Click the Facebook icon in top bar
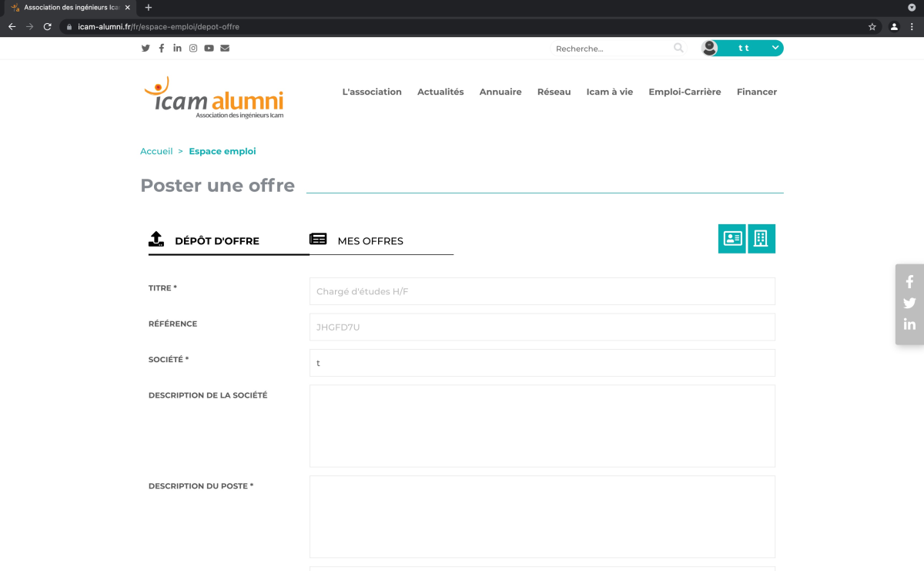This screenshot has height=571, width=924. click(x=162, y=49)
